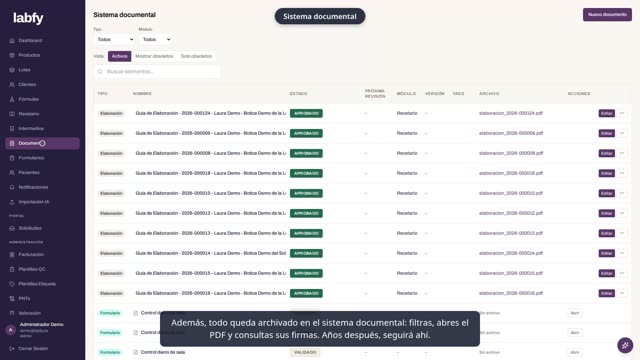This screenshot has width=640, height=360.
Task: Click Editar for document 2026-000124
Action: (607, 113)
